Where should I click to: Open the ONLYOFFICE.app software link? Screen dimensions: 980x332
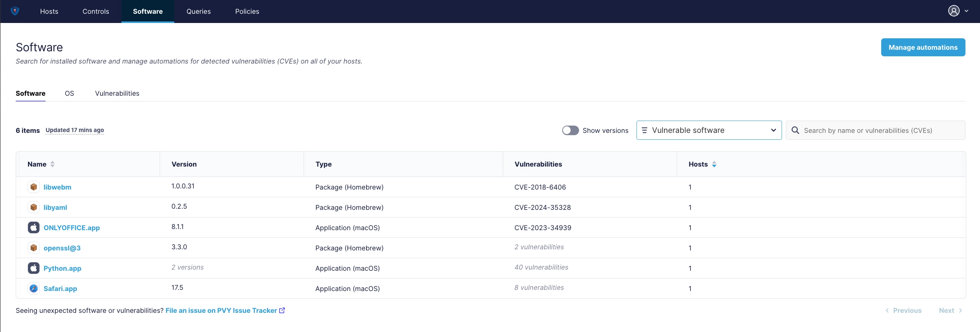tap(72, 227)
